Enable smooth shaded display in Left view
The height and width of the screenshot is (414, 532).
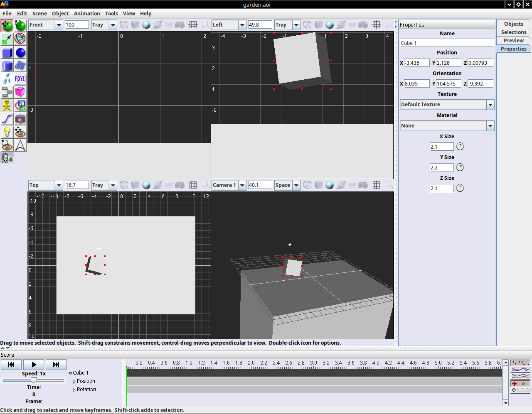[x=330, y=25]
